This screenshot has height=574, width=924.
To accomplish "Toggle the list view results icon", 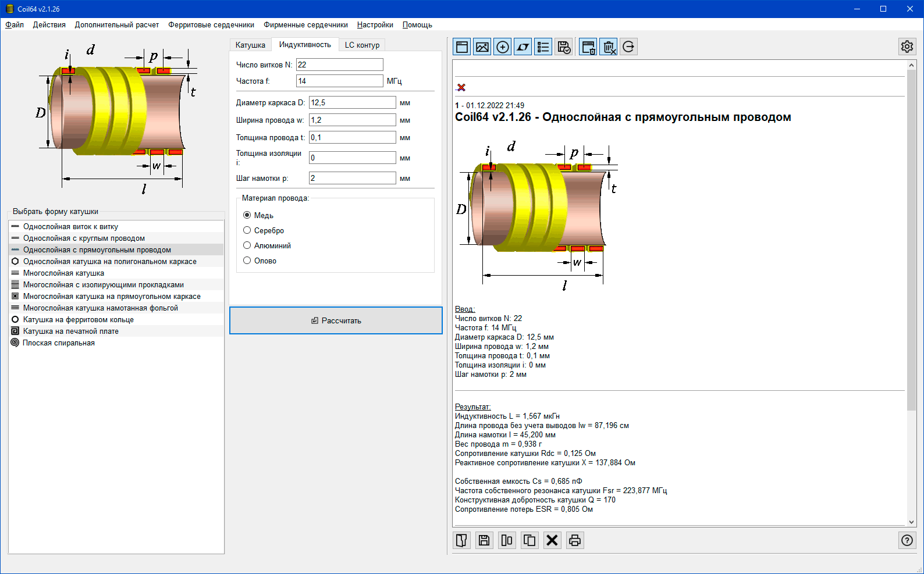I will tap(543, 47).
